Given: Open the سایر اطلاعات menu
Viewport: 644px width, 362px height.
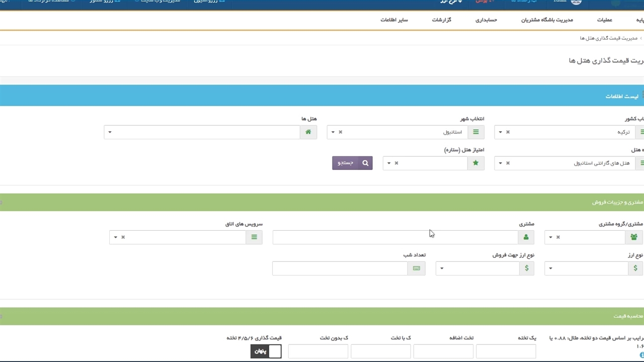Looking at the screenshot, I should pos(394,20).
